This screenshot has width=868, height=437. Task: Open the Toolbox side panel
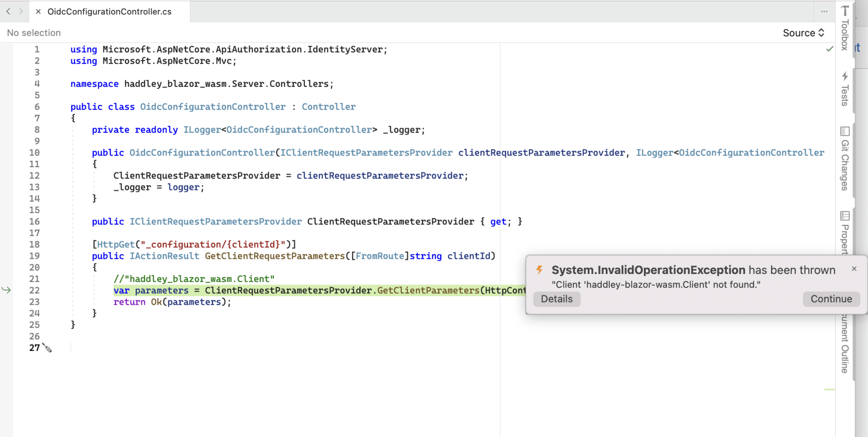[845, 28]
